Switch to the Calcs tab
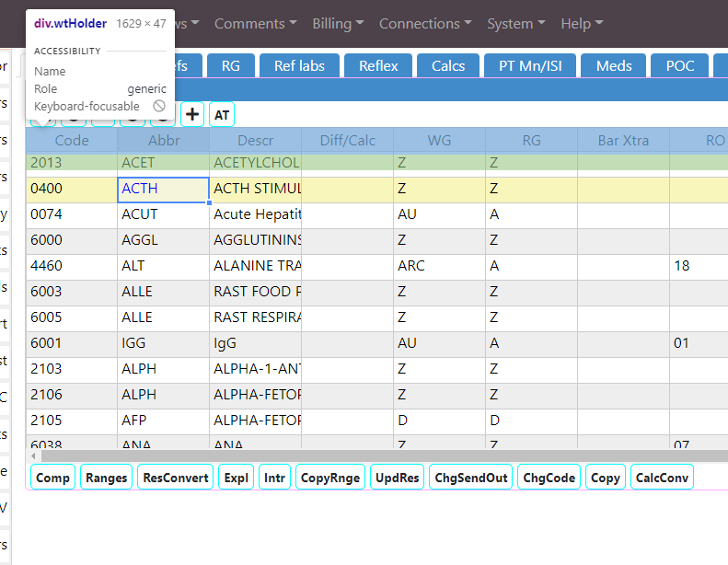 pos(448,66)
